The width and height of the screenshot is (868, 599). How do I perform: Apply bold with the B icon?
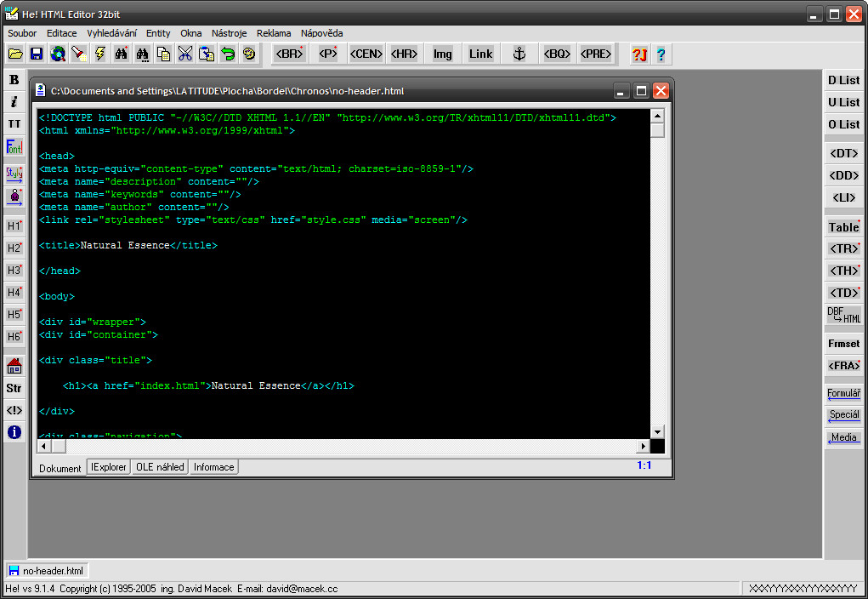(x=14, y=80)
